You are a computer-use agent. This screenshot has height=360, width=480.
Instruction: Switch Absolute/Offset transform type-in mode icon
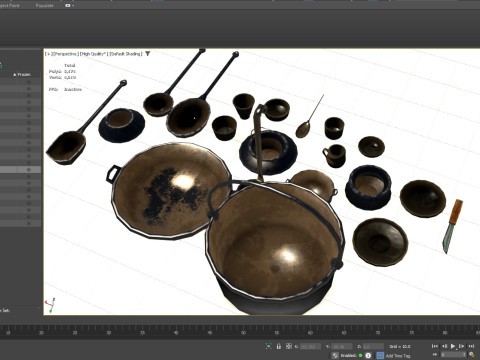[x=289, y=346]
